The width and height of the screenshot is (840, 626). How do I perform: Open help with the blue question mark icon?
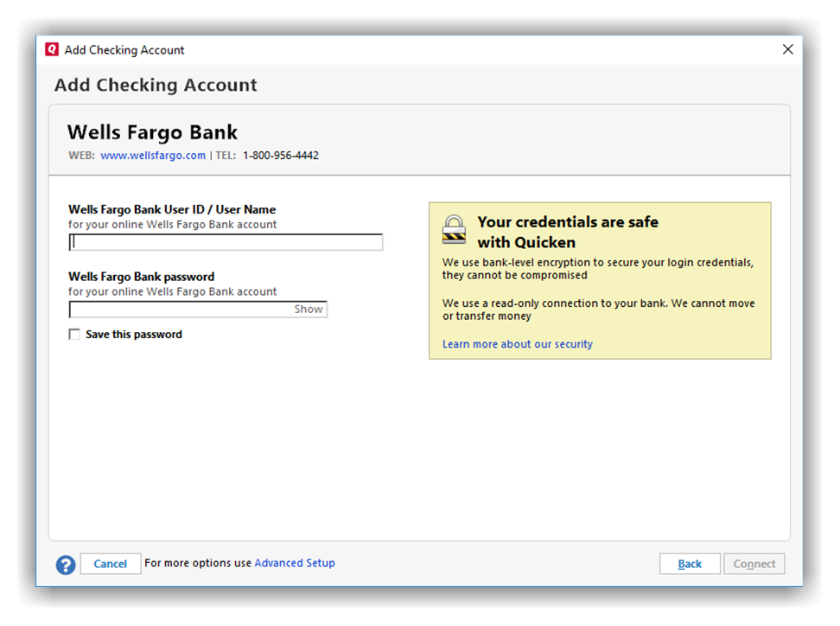[x=66, y=565]
